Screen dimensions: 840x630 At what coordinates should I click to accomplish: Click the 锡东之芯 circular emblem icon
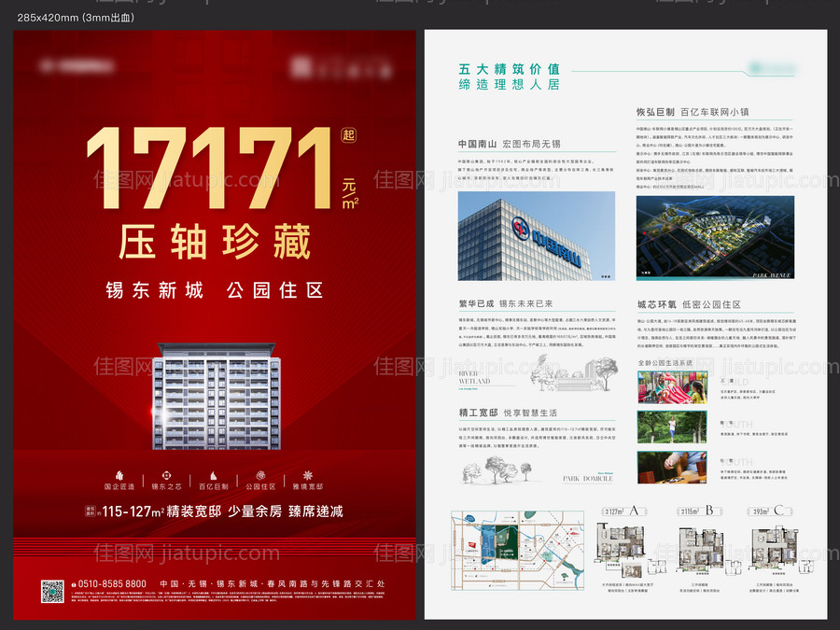pyautogui.click(x=165, y=475)
